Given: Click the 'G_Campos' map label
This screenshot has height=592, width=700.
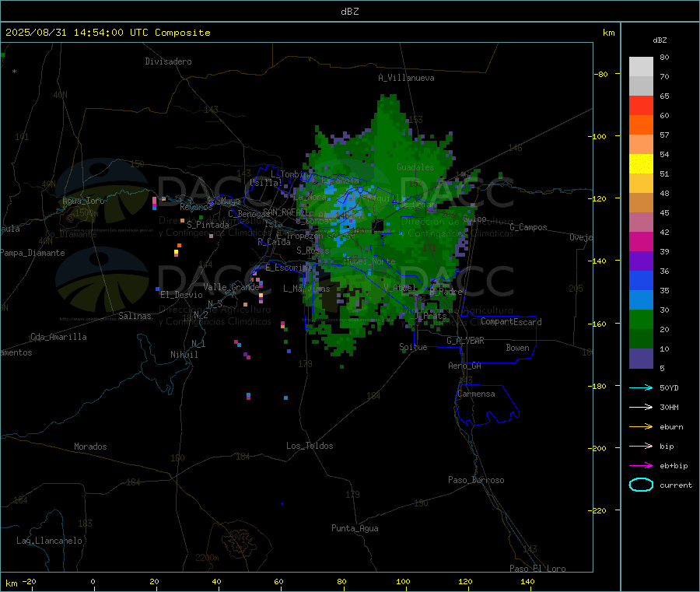Looking at the screenshot, I should tap(529, 227).
